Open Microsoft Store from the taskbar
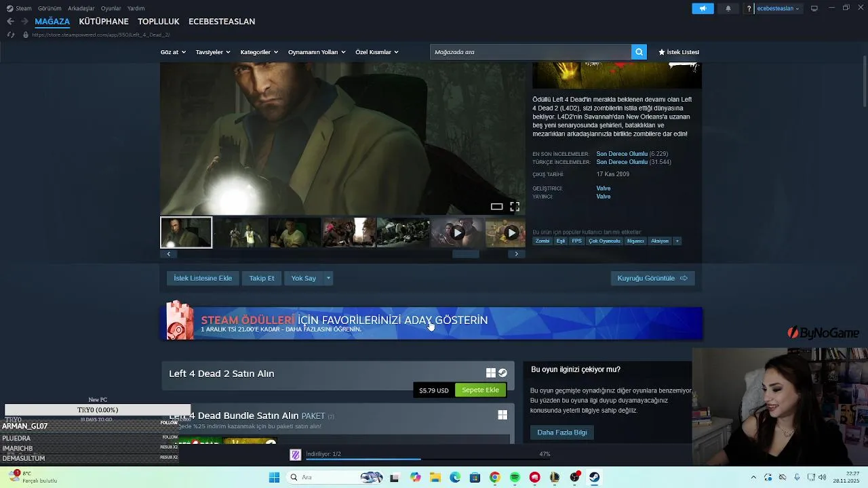Image resolution: width=868 pixels, height=488 pixels. tap(475, 477)
